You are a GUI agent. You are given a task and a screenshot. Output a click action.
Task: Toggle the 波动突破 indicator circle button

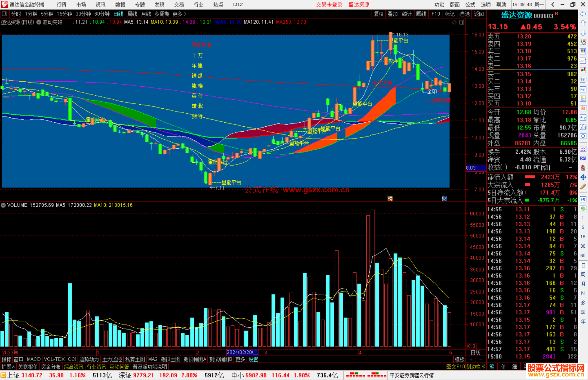[x=39, y=22]
